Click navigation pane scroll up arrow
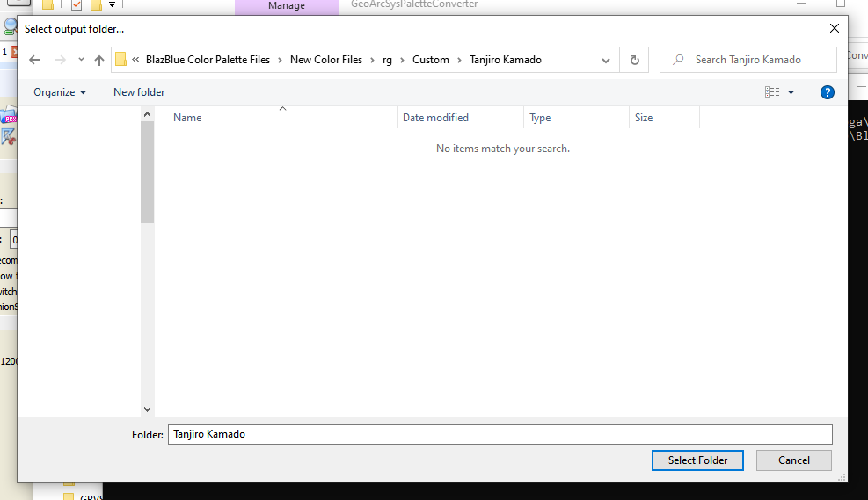The image size is (868, 500). [147, 114]
